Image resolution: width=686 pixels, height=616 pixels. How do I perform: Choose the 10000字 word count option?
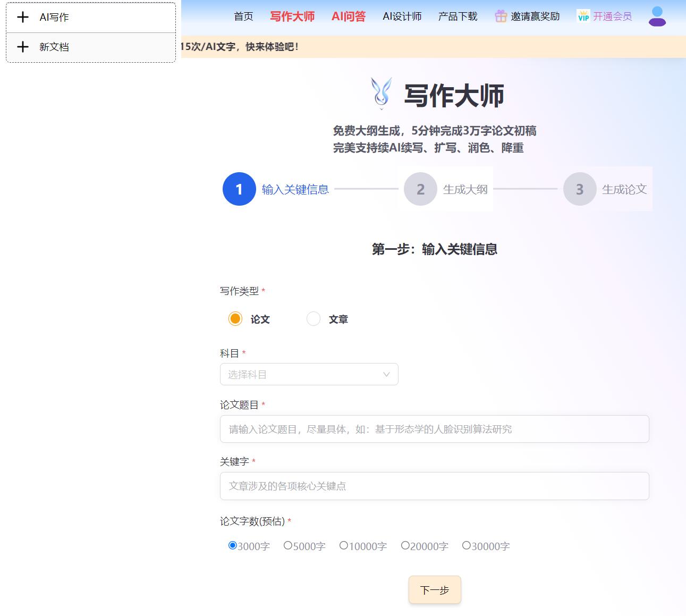point(343,545)
